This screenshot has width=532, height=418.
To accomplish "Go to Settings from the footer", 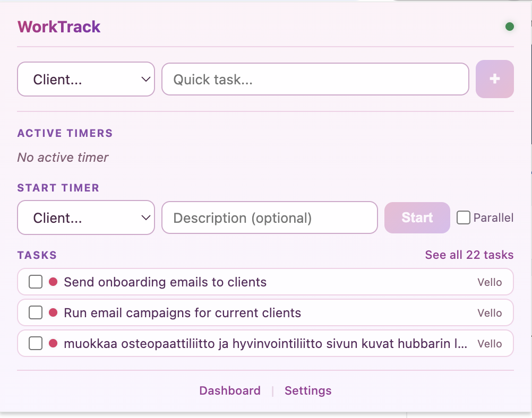I will (x=308, y=391).
